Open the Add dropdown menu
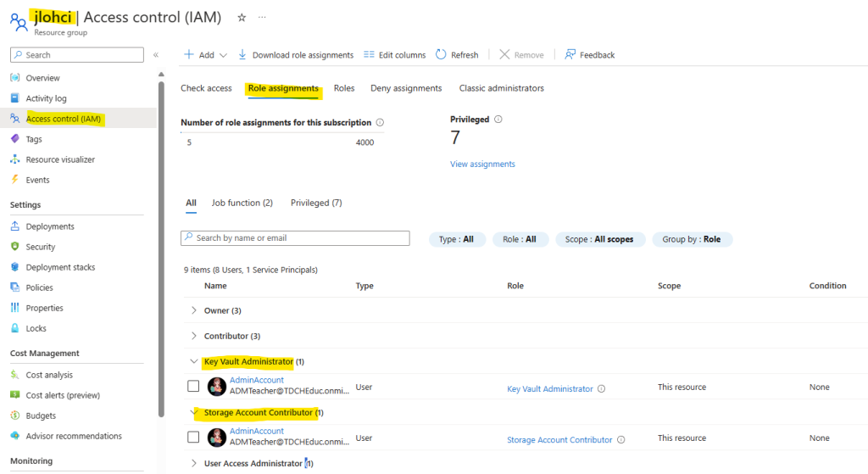Viewport: 868px width, 474px height. point(205,55)
